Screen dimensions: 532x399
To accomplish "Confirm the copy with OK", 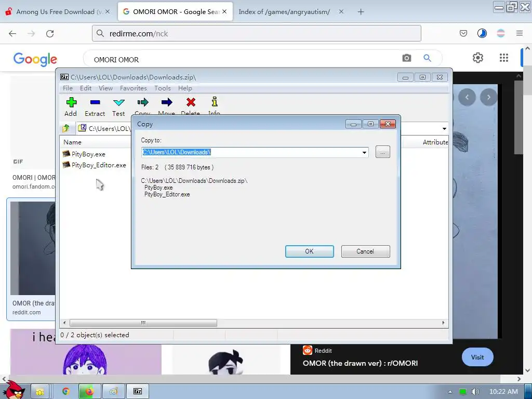I will 310,251.
